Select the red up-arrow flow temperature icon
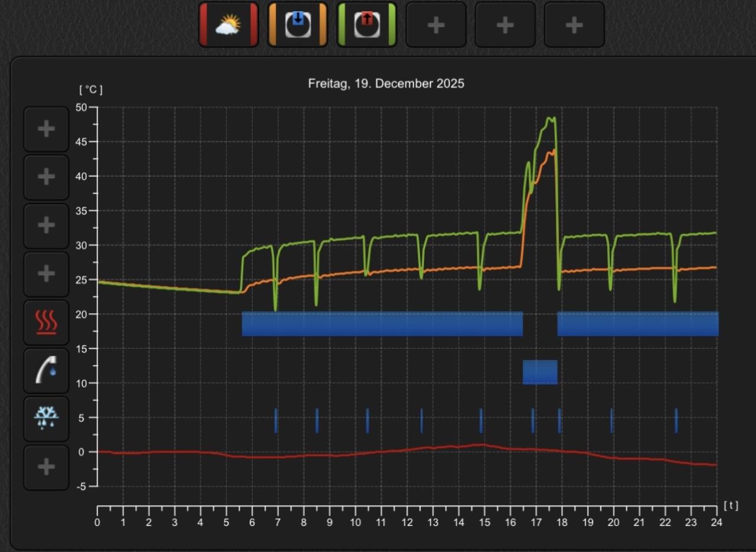This screenshot has height=552, width=756. (x=367, y=25)
